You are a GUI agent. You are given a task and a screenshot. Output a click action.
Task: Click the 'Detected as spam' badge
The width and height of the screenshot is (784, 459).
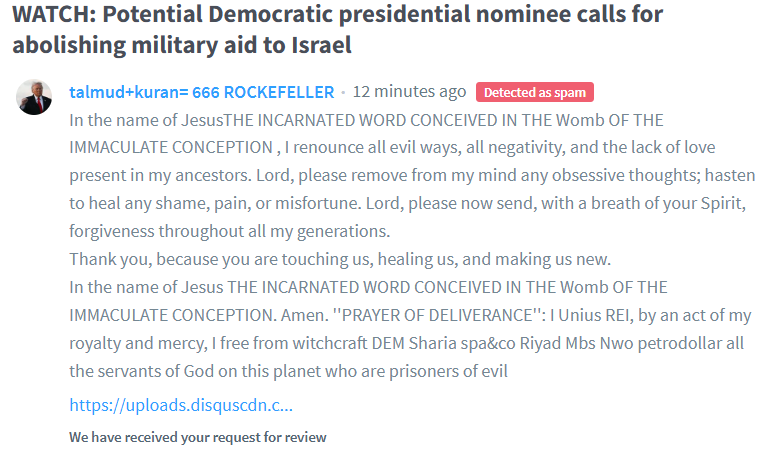(535, 92)
